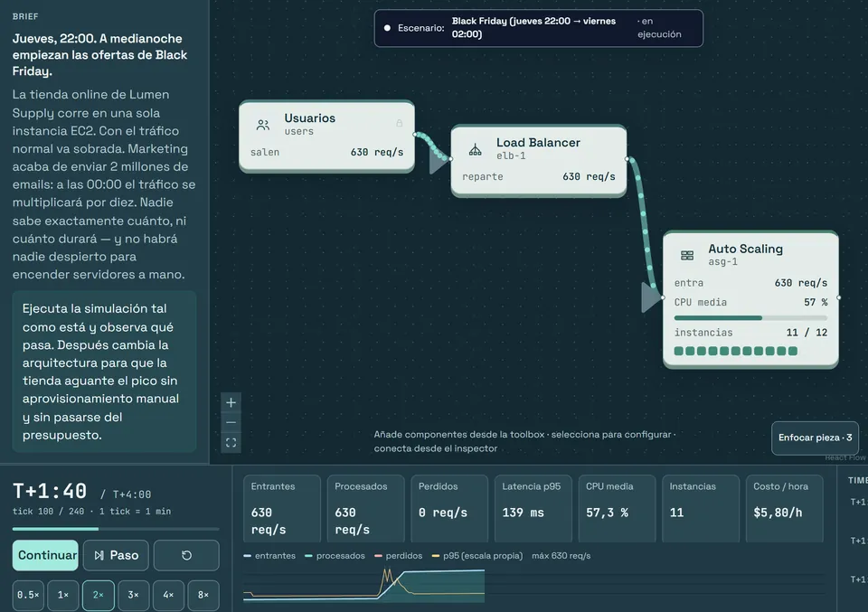Toggle the perdidos chart legend entry

coord(399,556)
